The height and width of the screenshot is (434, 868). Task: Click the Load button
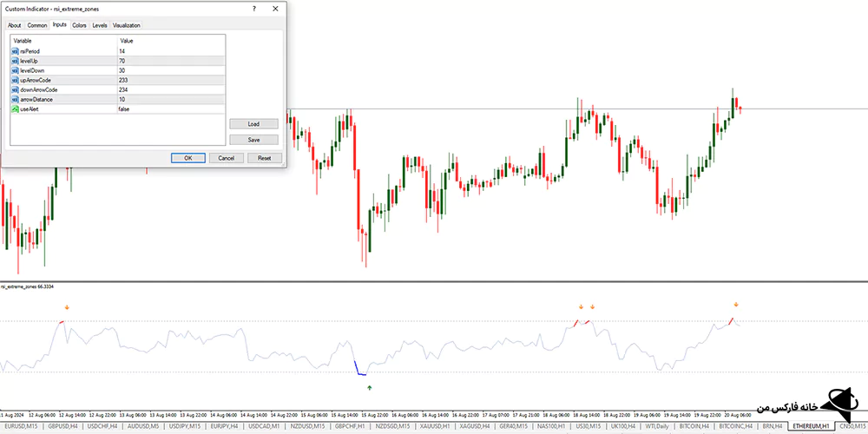(253, 124)
